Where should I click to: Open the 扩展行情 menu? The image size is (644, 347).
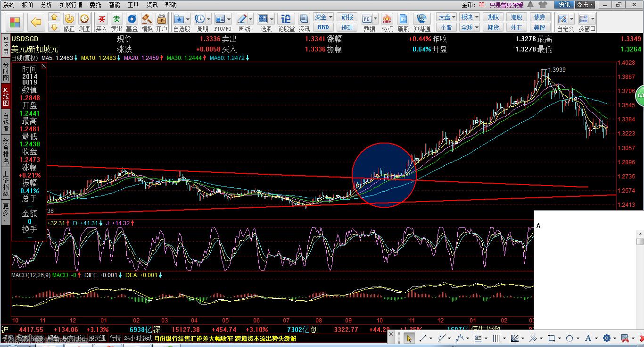coord(71,5)
